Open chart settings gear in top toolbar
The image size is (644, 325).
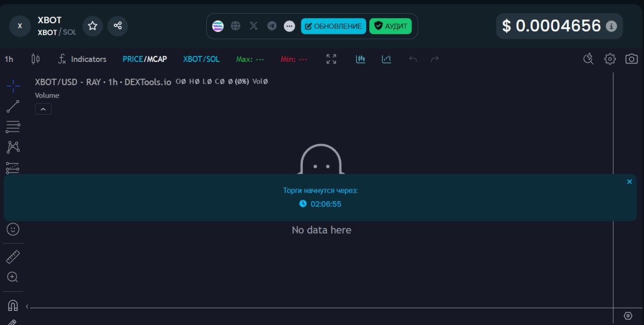pos(610,59)
